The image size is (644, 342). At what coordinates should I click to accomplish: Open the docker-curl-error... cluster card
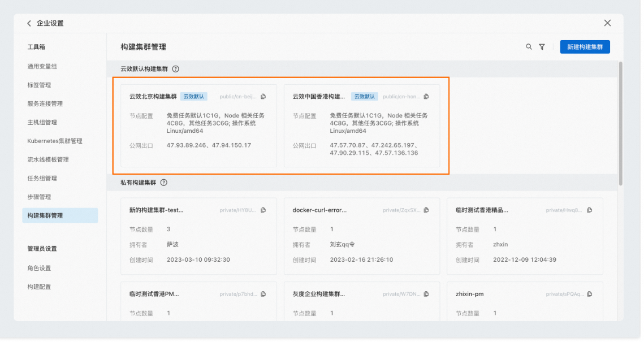pyautogui.click(x=363, y=237)
